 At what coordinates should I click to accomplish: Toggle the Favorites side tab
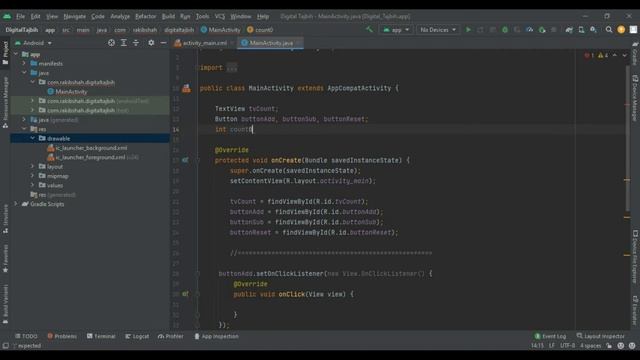pos(5,259)
